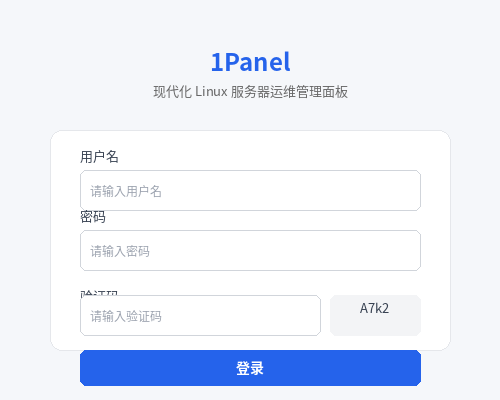Click the subtitle 现代化 Linux 服务器运维管理面板

click(x=250, y=92)
